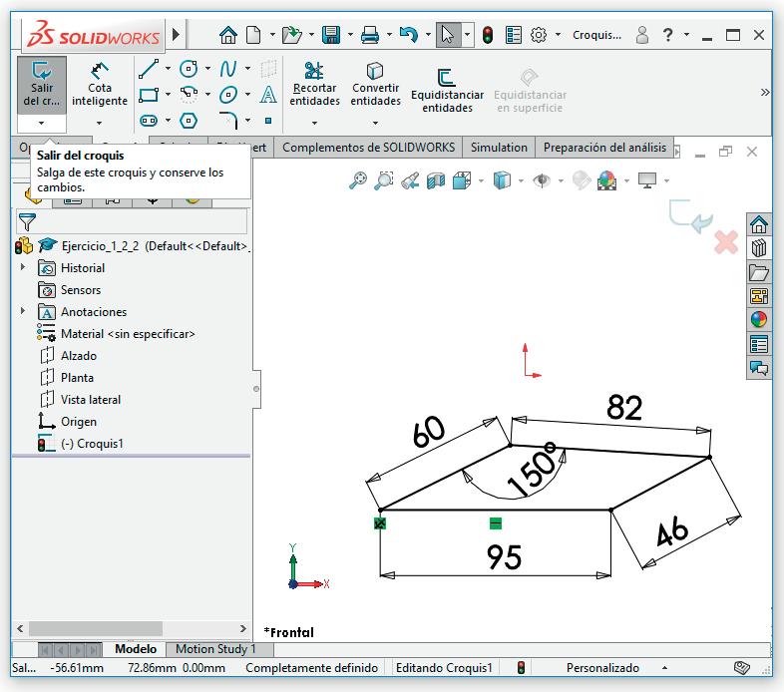Click the Section View icon

coord(436,180)
